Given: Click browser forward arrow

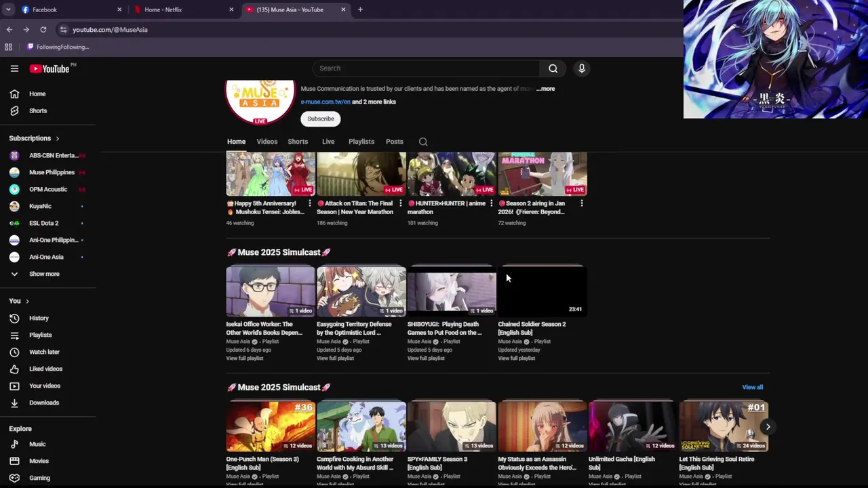Looking at the screenshot, I should coord(26,30).
